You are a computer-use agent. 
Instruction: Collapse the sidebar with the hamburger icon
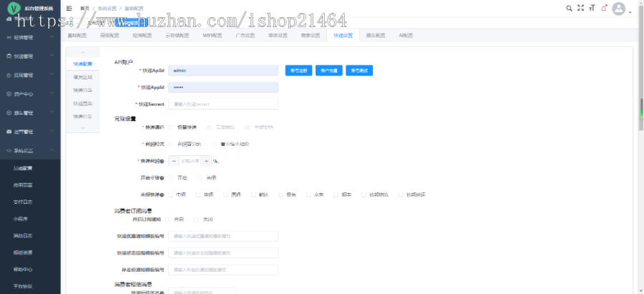click(69, 8)
